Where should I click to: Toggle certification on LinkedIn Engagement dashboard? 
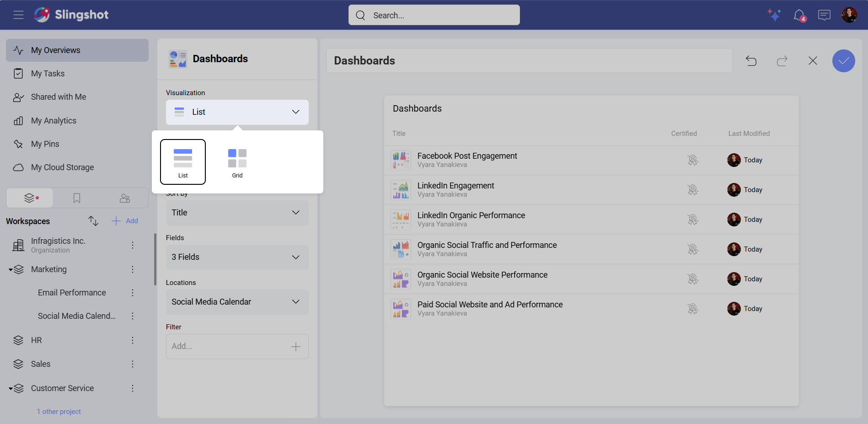692,189
